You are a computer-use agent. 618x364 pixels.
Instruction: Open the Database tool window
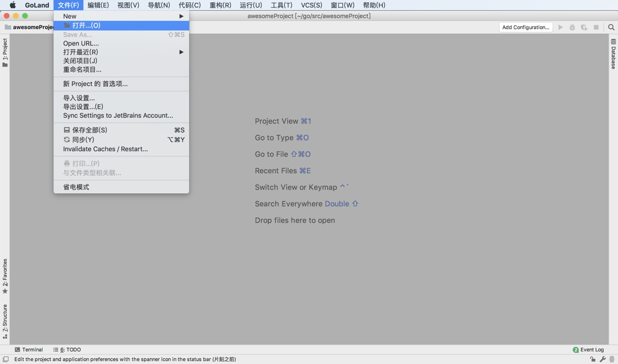pyautogui.click(x=613, y=54)
